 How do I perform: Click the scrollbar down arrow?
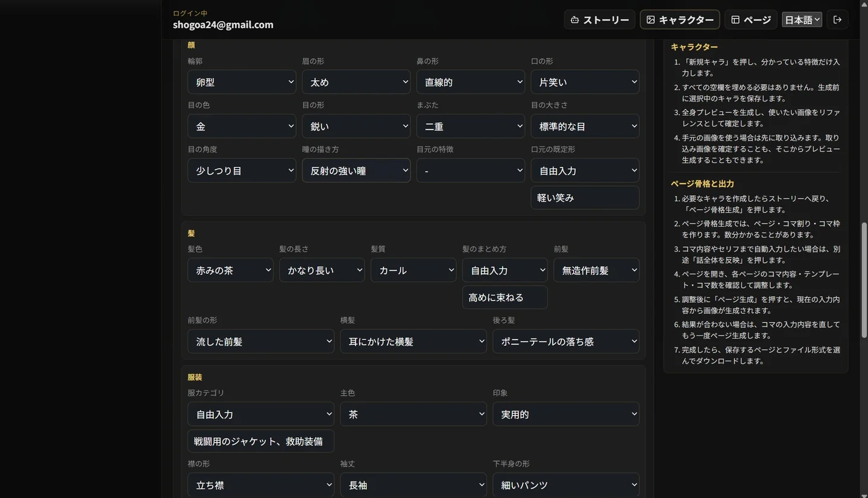click(864, 494)
